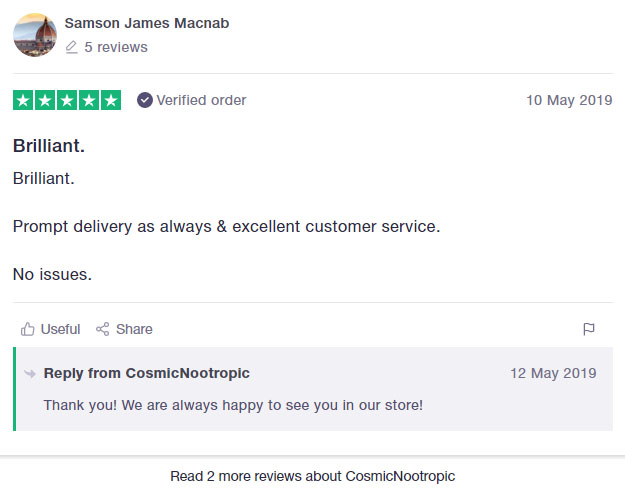This screenshot has height=491, width=625.
Task: Click the Share text button
Action: click(134, 329)
